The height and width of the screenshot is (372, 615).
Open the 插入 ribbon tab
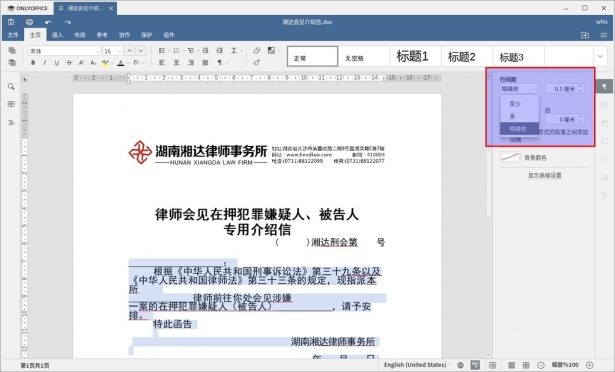point(57,35)
